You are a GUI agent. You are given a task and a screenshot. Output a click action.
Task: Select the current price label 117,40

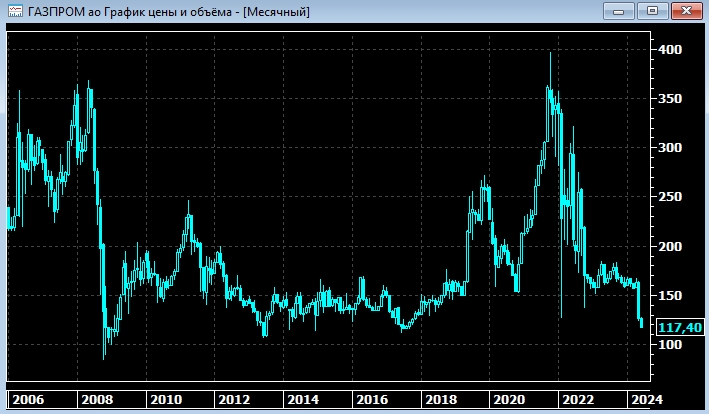(x=679, y=327)
